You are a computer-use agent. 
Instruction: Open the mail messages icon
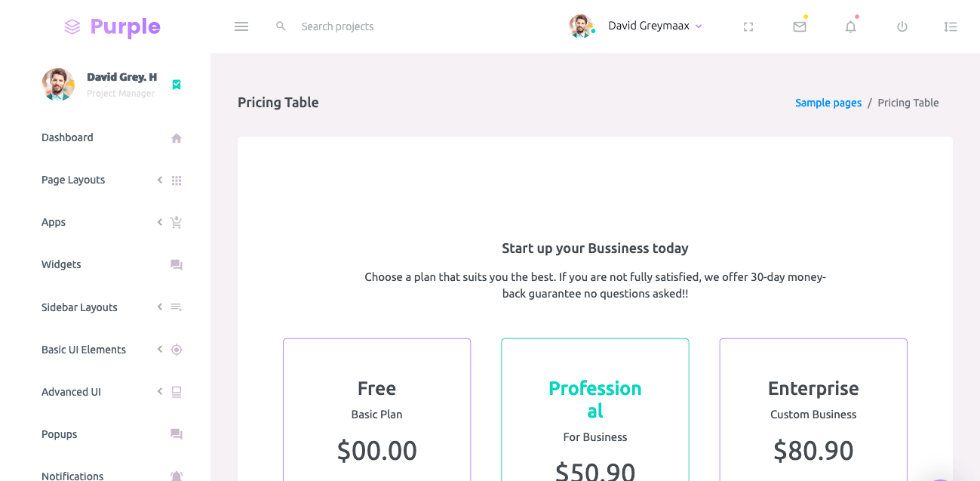point(800,26)
